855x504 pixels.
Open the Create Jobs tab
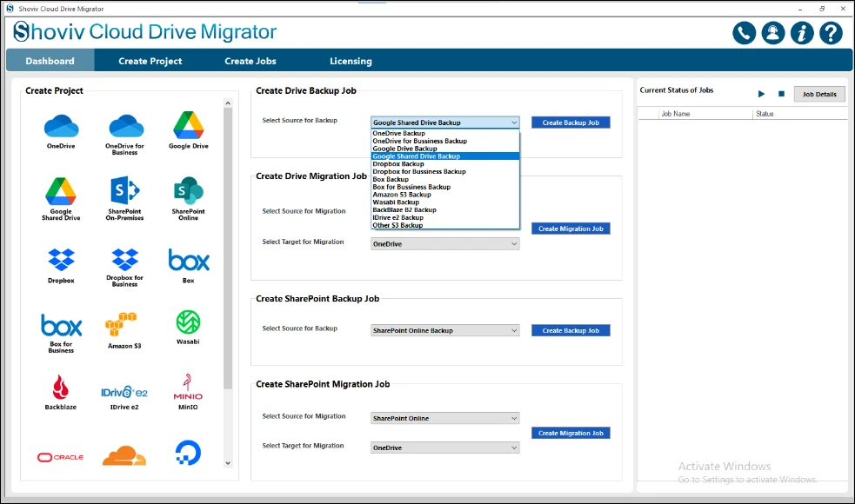tap(250, 61)
